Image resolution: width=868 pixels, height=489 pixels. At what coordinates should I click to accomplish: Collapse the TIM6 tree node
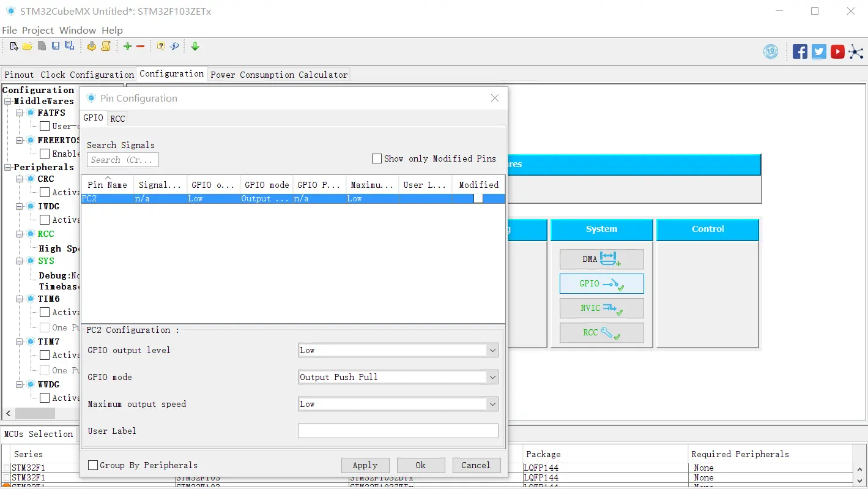coord(19,299)
